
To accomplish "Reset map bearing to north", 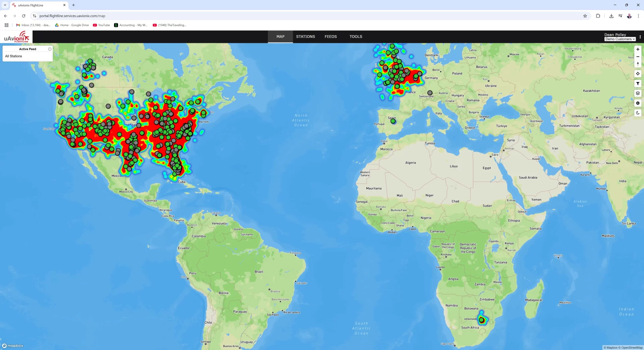I will coord(638,64).
